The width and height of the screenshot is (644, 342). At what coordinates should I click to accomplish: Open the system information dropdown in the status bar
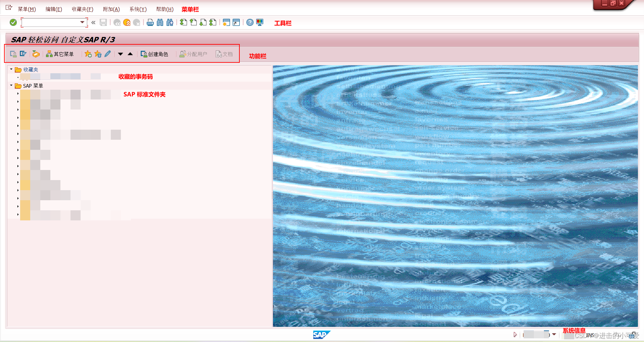pos(554,334)
